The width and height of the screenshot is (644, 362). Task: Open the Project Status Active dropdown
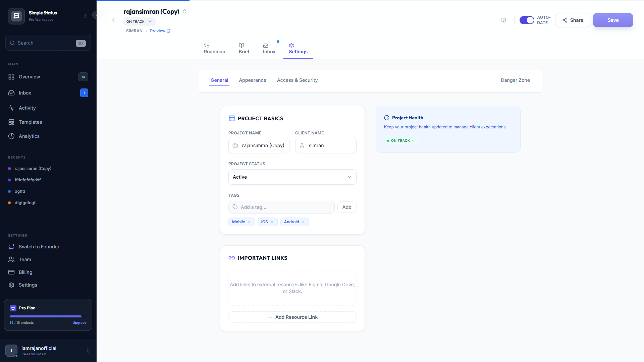pyautogui.click(x=292, y=177)
